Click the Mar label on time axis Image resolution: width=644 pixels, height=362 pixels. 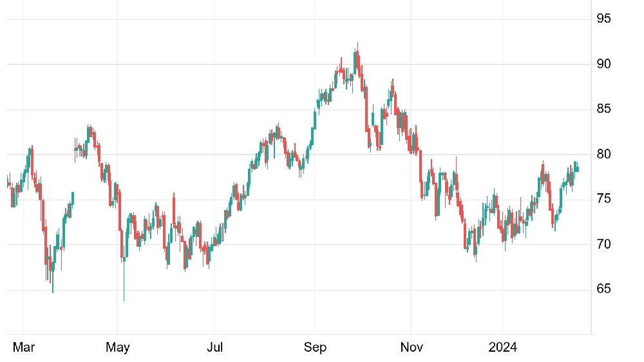coord(23,347)
